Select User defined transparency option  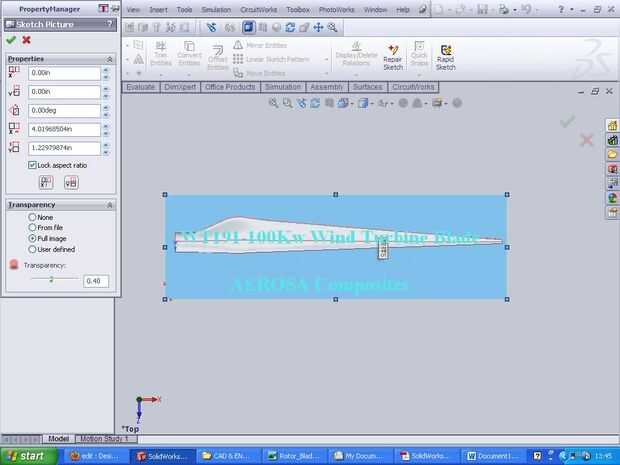pyautogui.click(x=32, y=250)
